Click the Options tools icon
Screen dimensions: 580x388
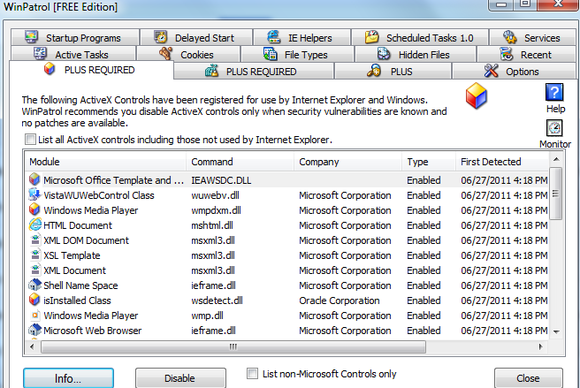491,70
